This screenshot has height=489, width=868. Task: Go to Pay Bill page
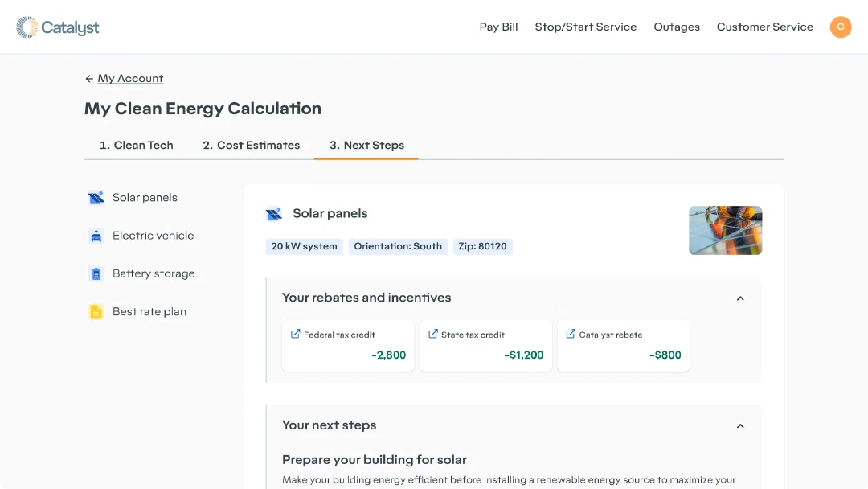pos(499,27)
